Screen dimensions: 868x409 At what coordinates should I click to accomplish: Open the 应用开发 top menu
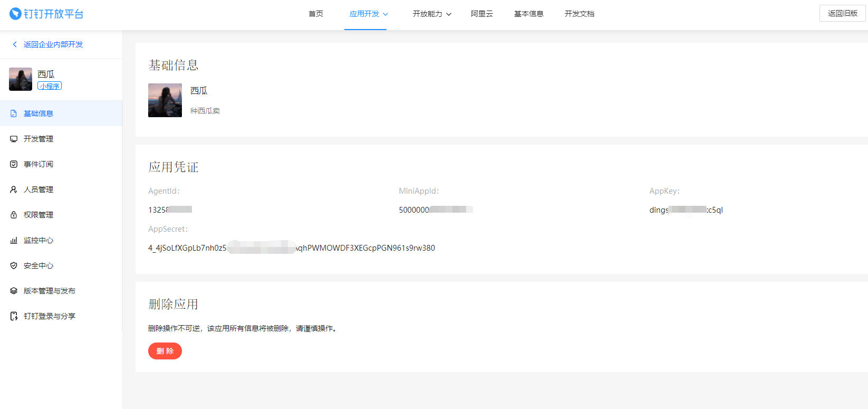click(364, 14)
